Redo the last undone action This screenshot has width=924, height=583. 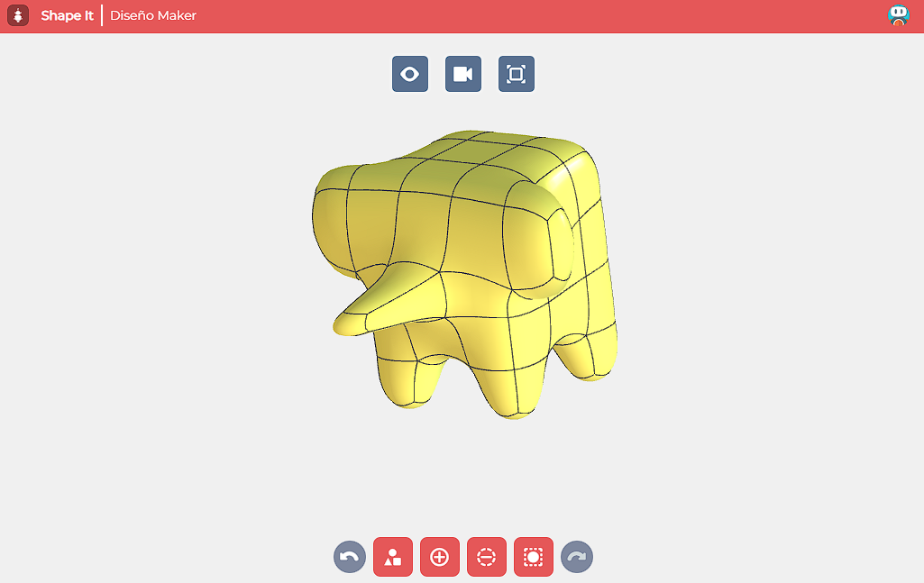[576, 557]
